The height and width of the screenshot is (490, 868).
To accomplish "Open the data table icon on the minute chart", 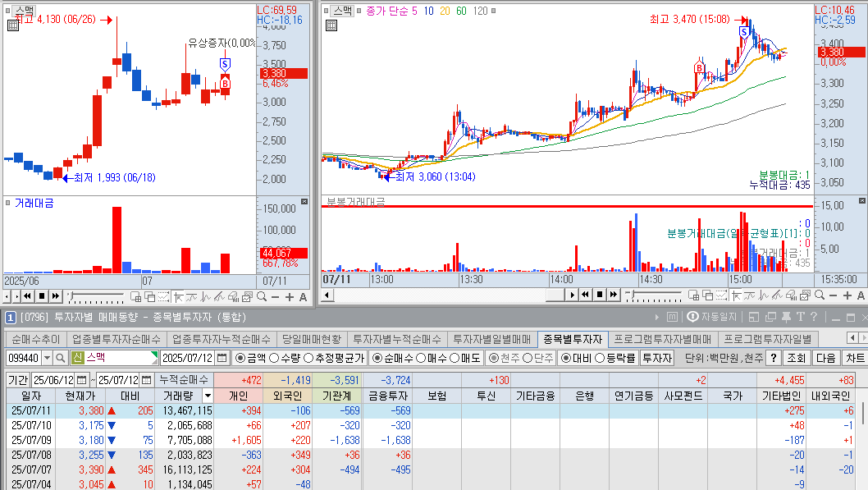I will coord(331,25).
